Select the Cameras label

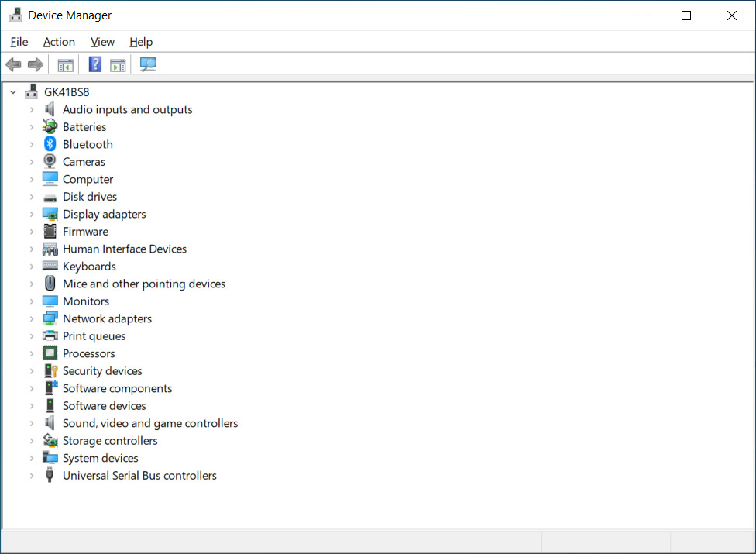point(84,161)
